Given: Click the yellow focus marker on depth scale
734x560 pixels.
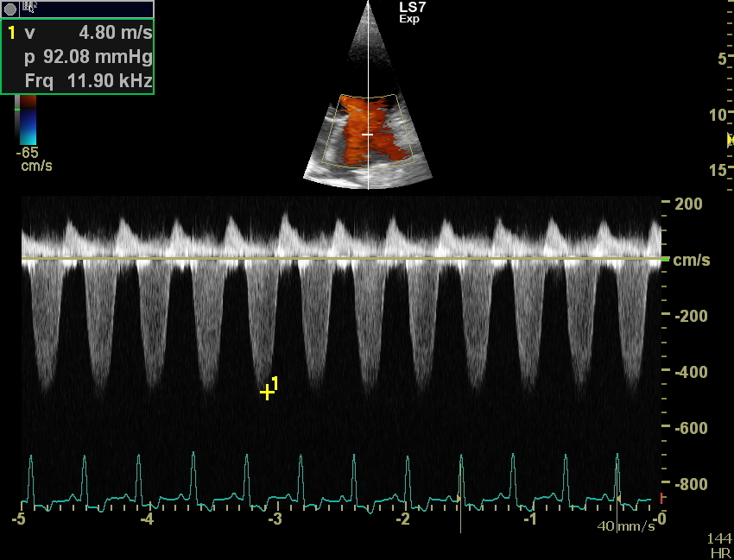Looking at the screenshot, I should pyautogui.click(x=730, y=140).
